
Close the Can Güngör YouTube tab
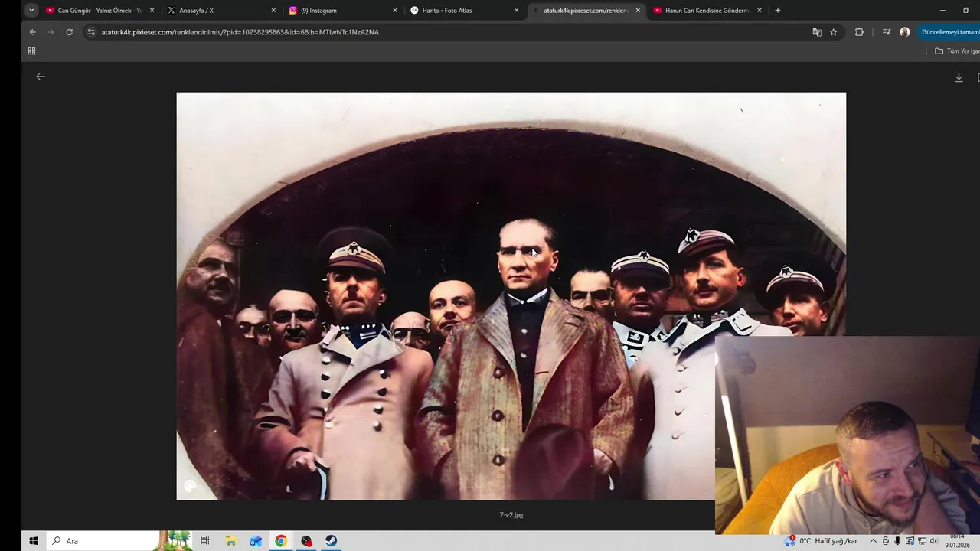(x=152, y=11)
